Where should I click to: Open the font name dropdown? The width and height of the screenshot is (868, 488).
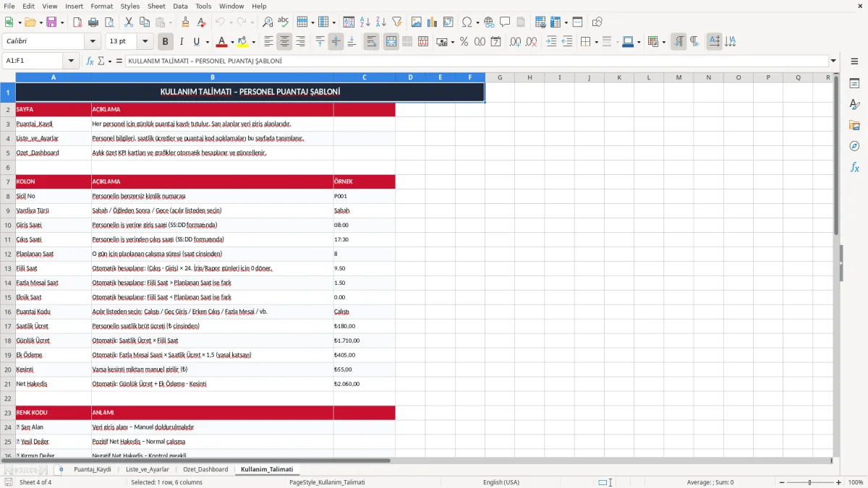click(x=92, y=42)
